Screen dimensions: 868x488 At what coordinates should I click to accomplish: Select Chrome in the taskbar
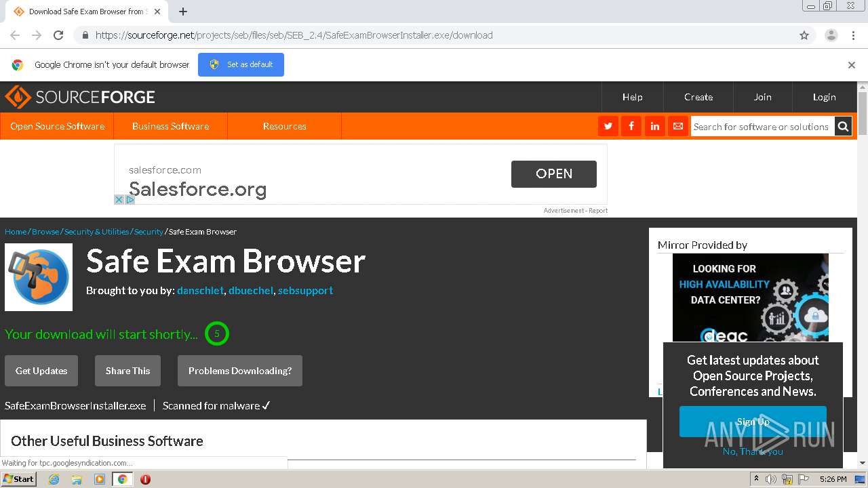tap(122, 479)
